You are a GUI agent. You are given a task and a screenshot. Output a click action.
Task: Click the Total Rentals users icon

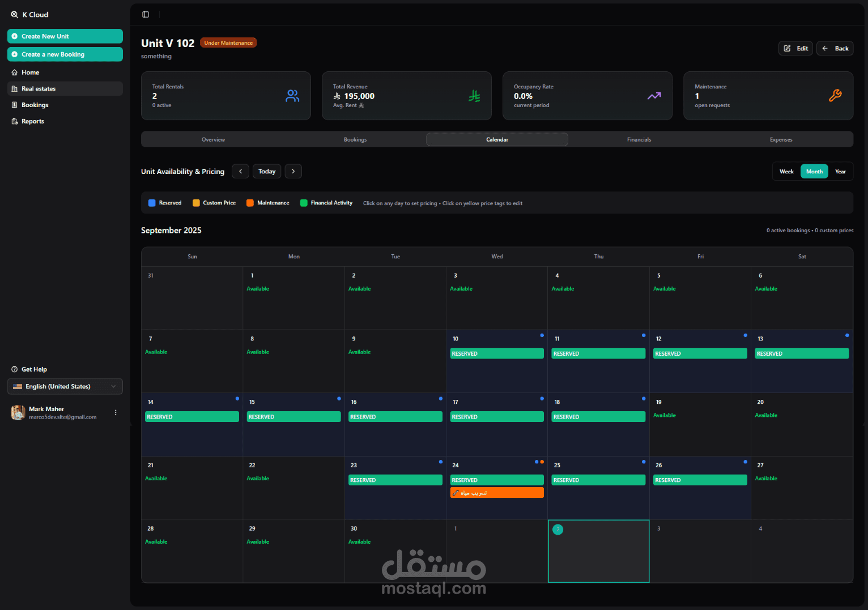point(292,96)
